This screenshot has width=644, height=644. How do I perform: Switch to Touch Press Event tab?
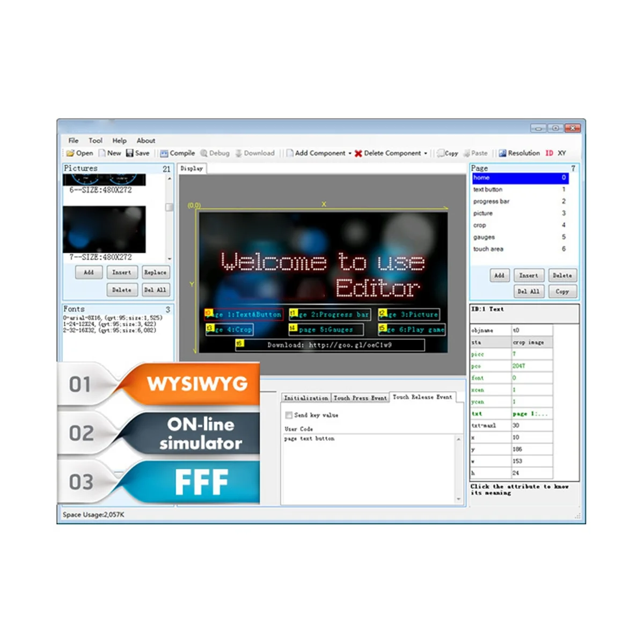click(360, 398)
